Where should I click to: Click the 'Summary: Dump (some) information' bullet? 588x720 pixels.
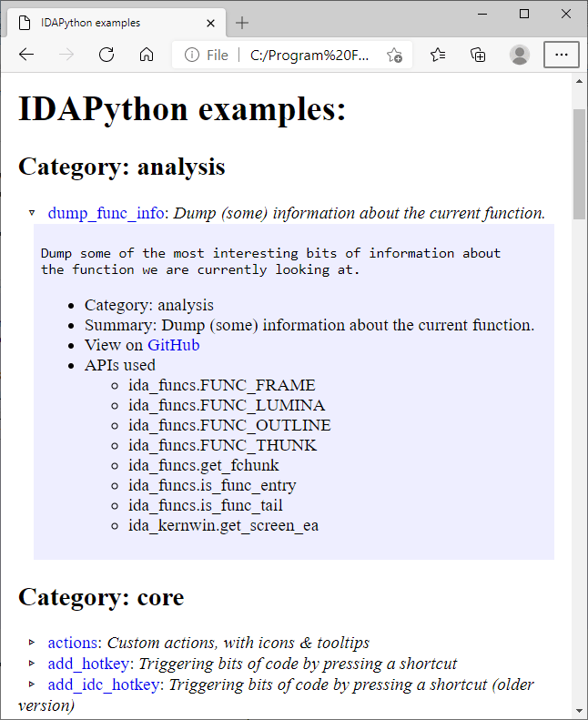pos(309,325)
